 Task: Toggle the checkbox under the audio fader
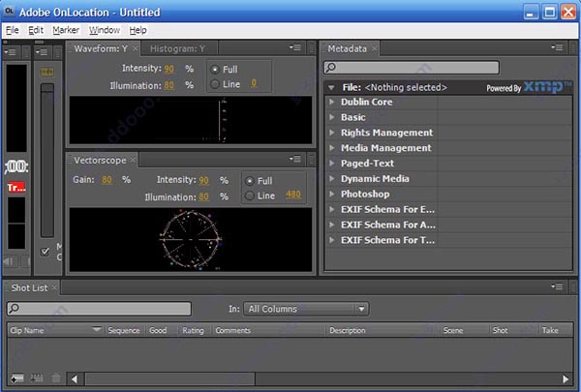click(46, 252)
